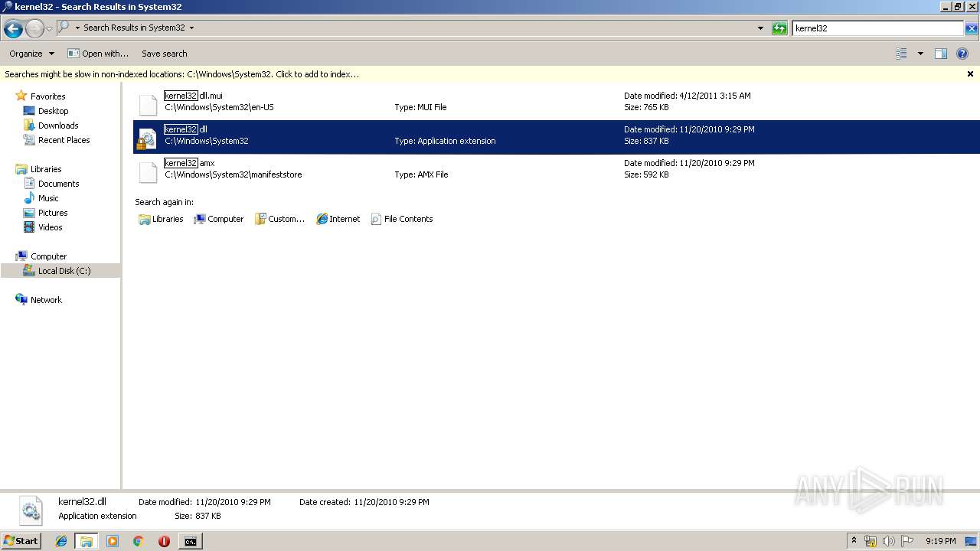Click kernel32.dll.mui file name
Image resolution: width=980 pixels, height=551 pixels.
click(x=193, y=96)
